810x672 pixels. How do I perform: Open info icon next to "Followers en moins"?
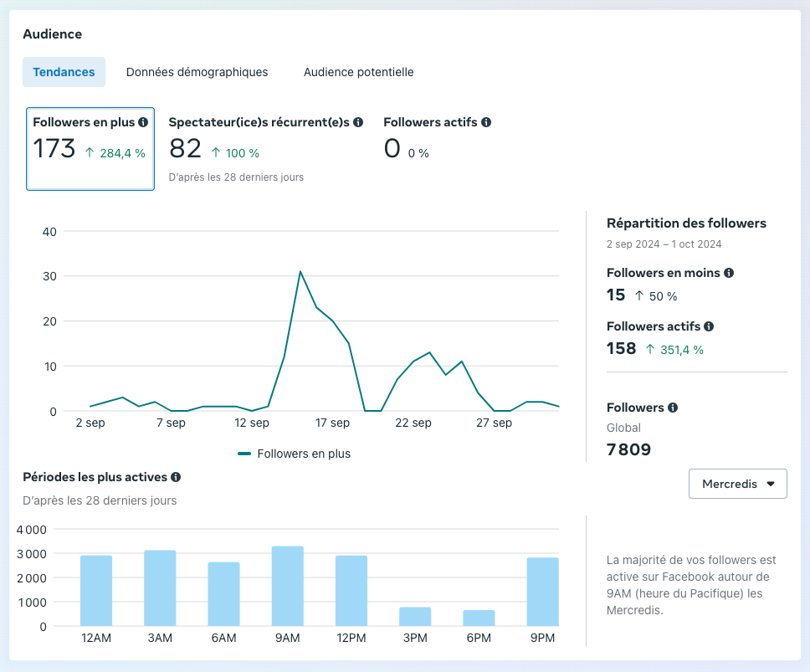729,273
